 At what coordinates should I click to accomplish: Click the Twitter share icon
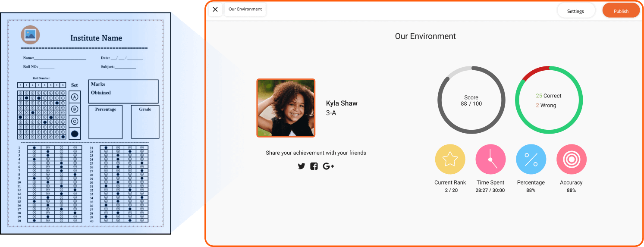click(302, 166)
